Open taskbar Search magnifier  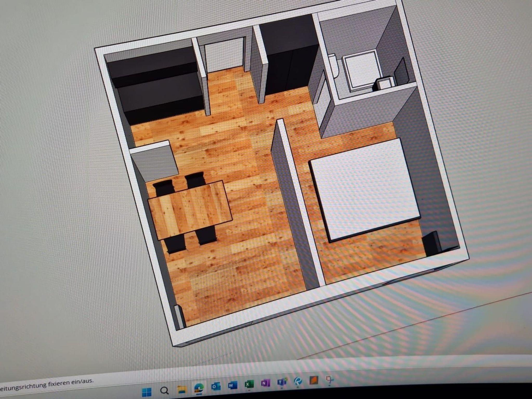[164, 390]
